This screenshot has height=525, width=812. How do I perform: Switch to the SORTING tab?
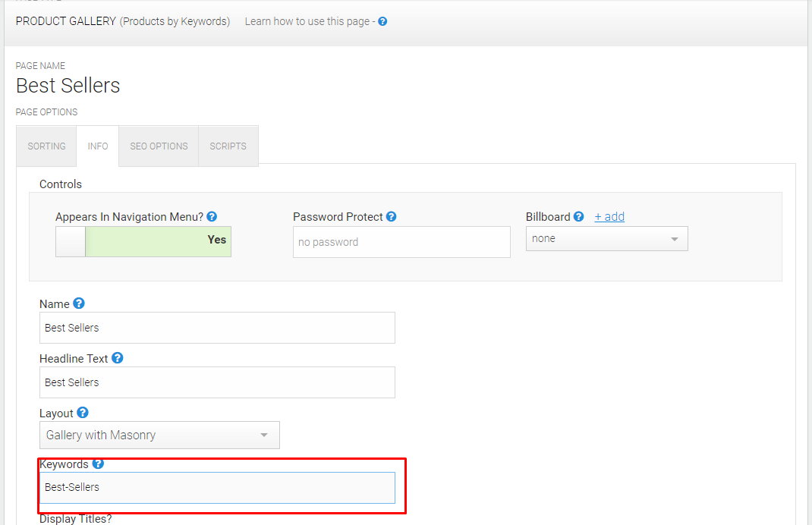point(46,146)
